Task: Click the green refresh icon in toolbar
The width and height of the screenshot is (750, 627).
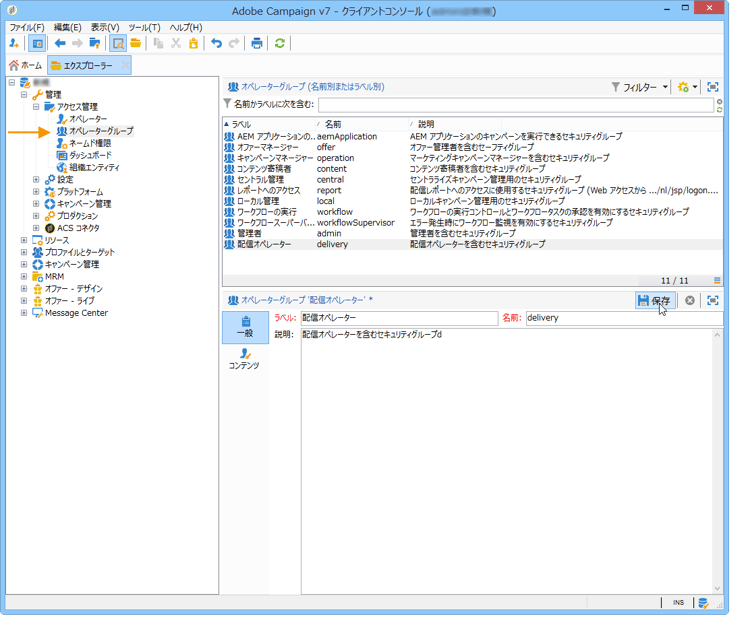Action: pos(280,44)
